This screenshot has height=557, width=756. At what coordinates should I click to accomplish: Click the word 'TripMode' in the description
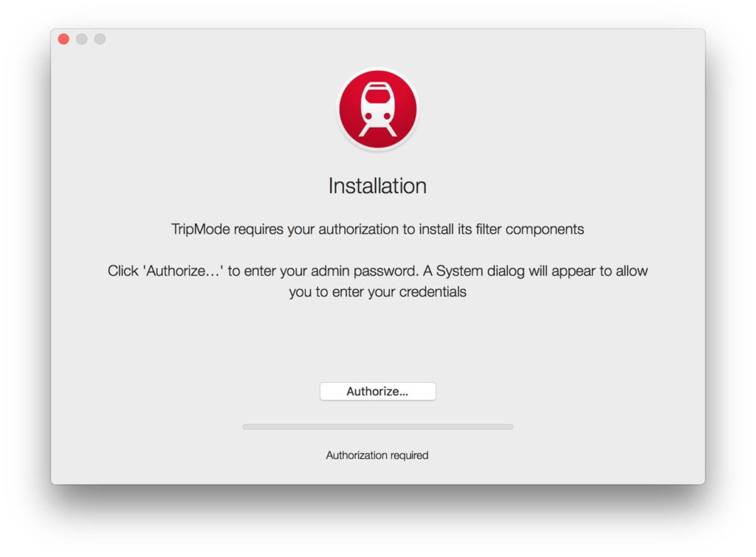tap(201, 229)
